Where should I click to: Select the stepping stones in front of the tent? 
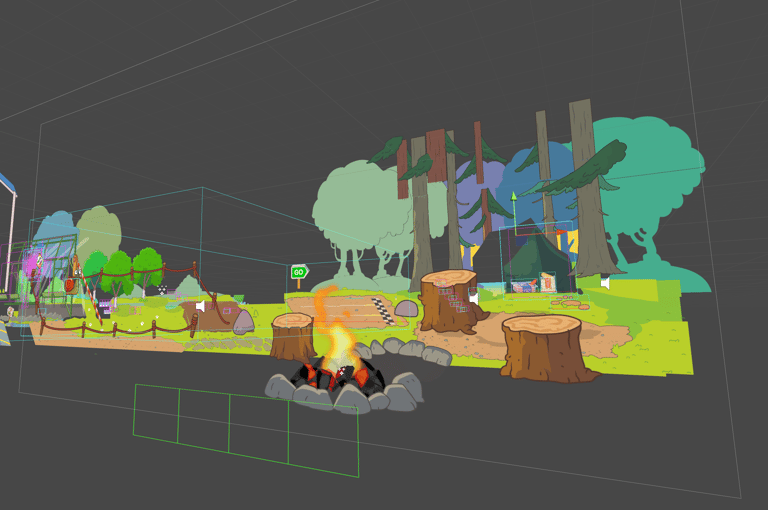tap(571, 303)
